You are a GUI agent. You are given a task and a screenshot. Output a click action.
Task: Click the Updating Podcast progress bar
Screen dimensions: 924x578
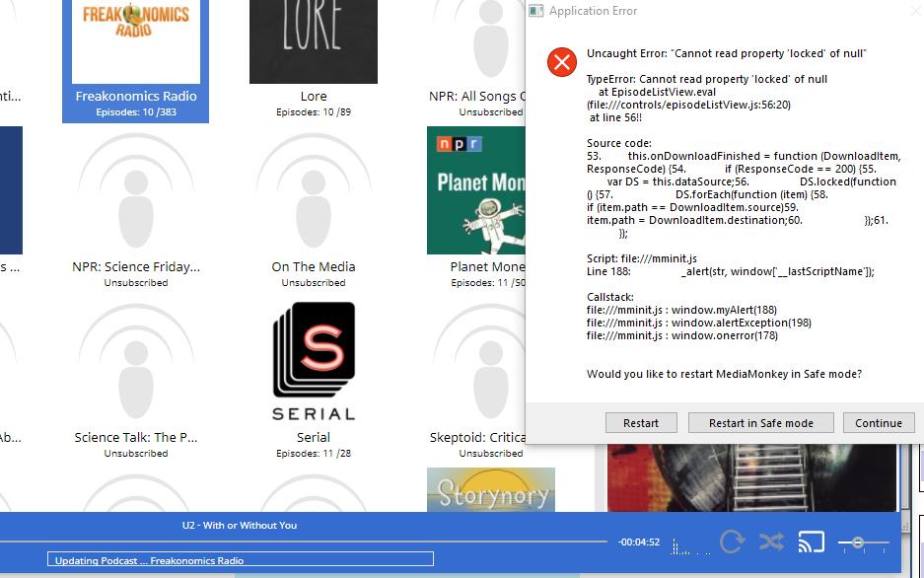pyautogui.click(x=240, y=559)
